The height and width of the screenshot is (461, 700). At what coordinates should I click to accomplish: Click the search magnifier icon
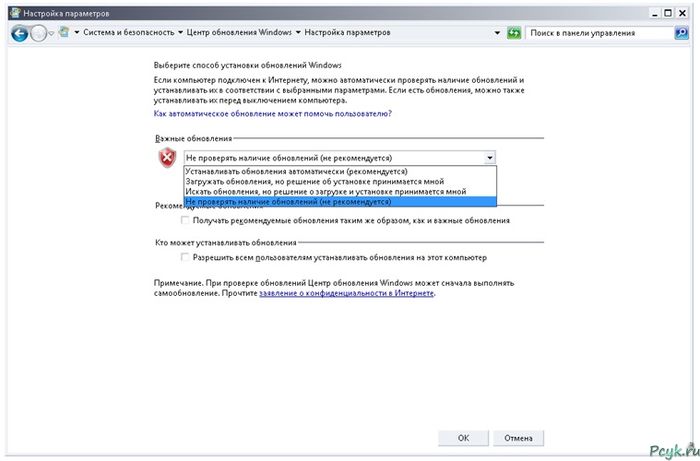click(x=681, y=33)
